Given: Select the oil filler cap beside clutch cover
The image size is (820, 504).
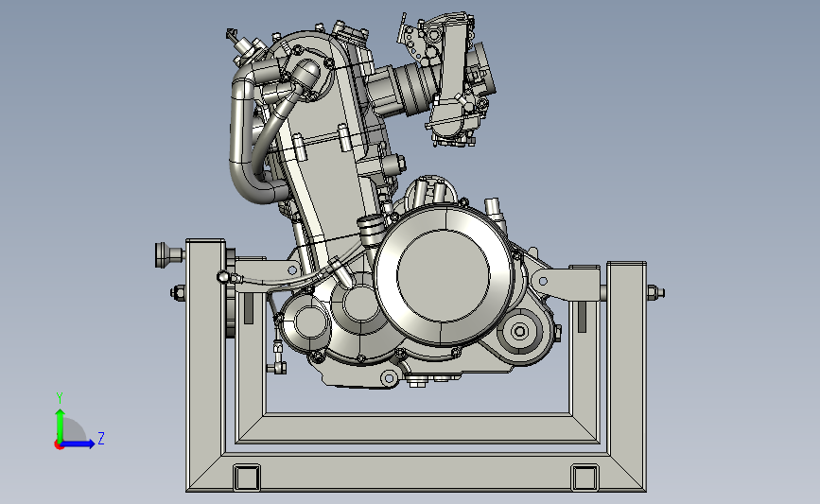Looking at the screenshot, I should [372, 229].
